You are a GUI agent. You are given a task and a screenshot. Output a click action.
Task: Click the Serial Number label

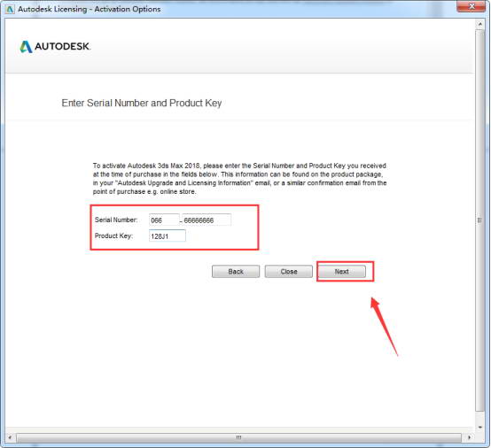point(116,220)
